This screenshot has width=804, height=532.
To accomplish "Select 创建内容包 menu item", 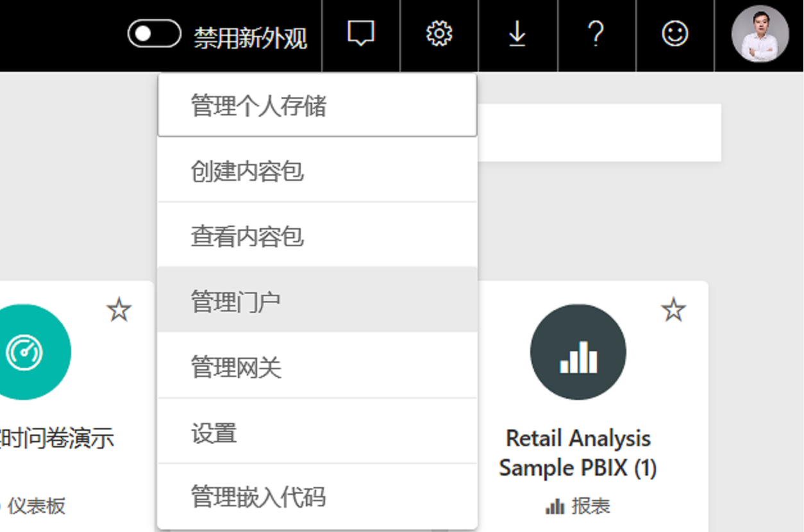I will point(317,170).
